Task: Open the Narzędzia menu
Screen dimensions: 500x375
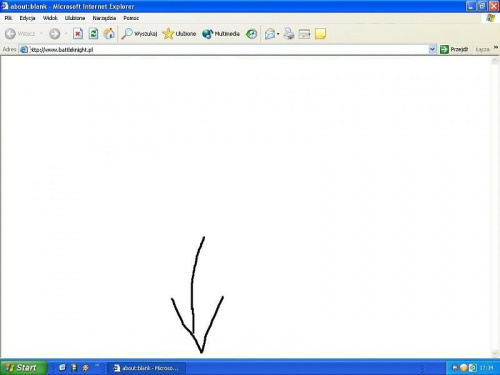Action: (x=104, y=18)
